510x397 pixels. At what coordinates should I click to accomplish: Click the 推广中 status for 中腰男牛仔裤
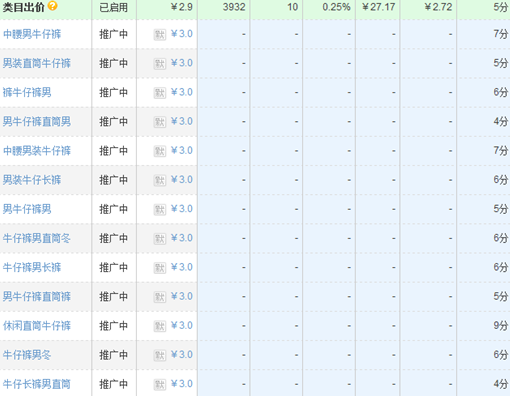(114, 34)
